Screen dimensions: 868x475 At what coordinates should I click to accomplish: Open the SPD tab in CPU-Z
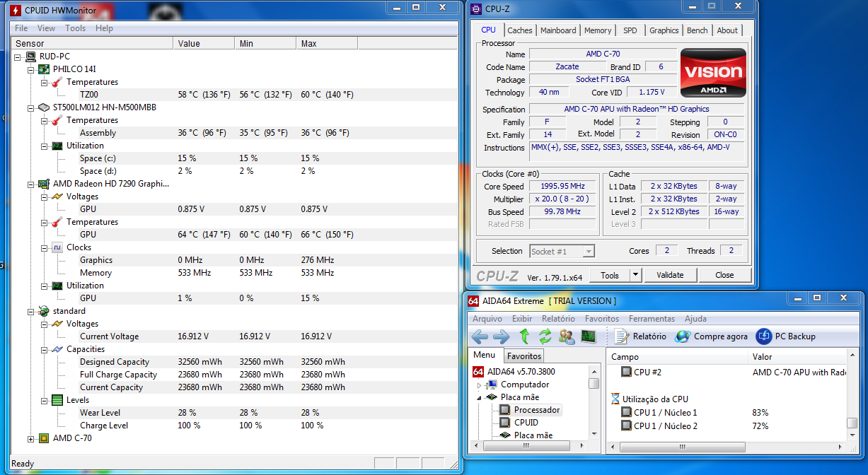coord(630,30)
